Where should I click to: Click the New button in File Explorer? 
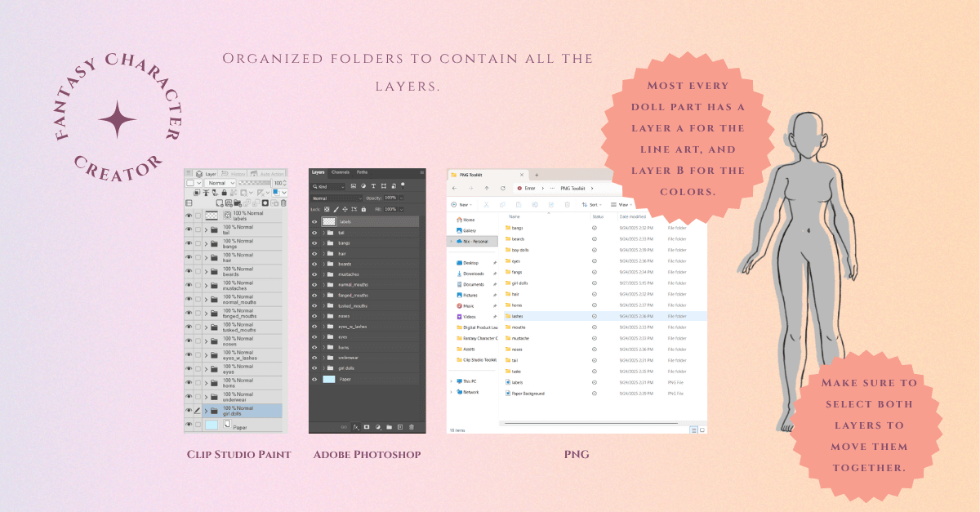click(462, 204)
